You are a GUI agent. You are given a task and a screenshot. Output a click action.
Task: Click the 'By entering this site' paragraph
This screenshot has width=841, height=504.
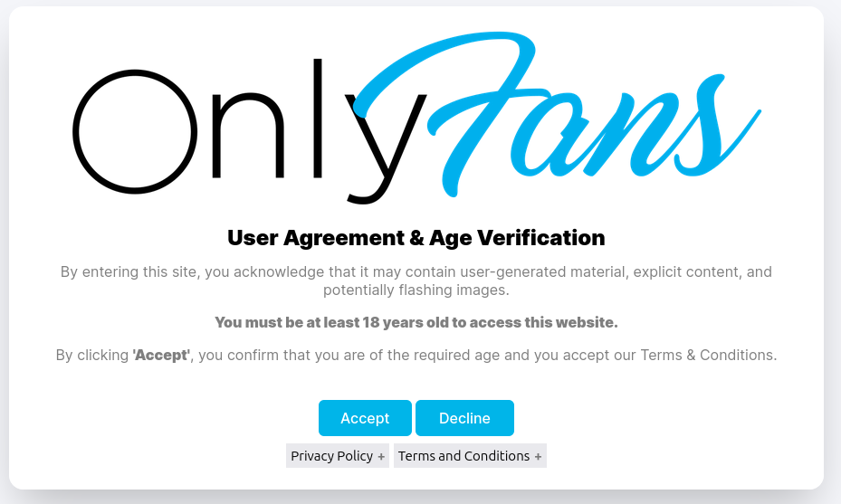(x=416, y=281)
